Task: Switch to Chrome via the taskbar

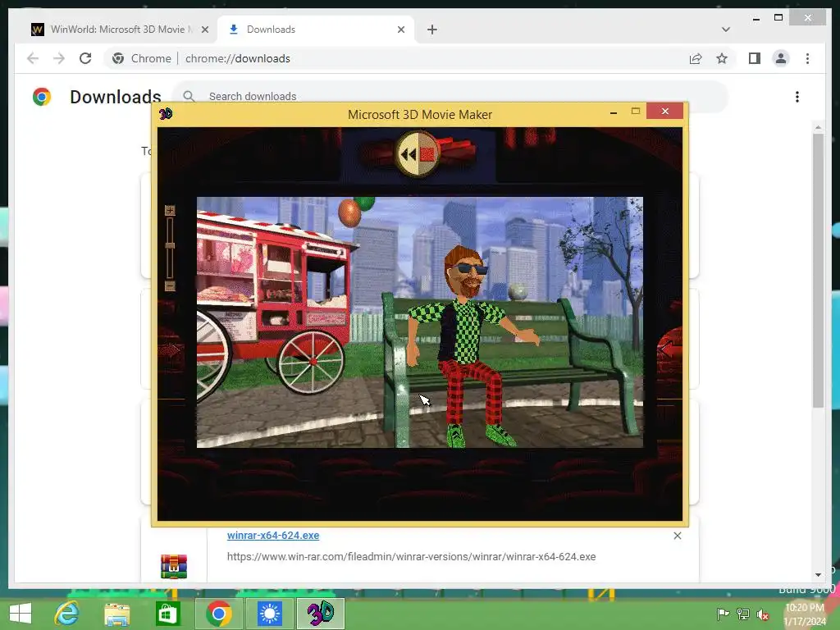Action: coord(218,614)
